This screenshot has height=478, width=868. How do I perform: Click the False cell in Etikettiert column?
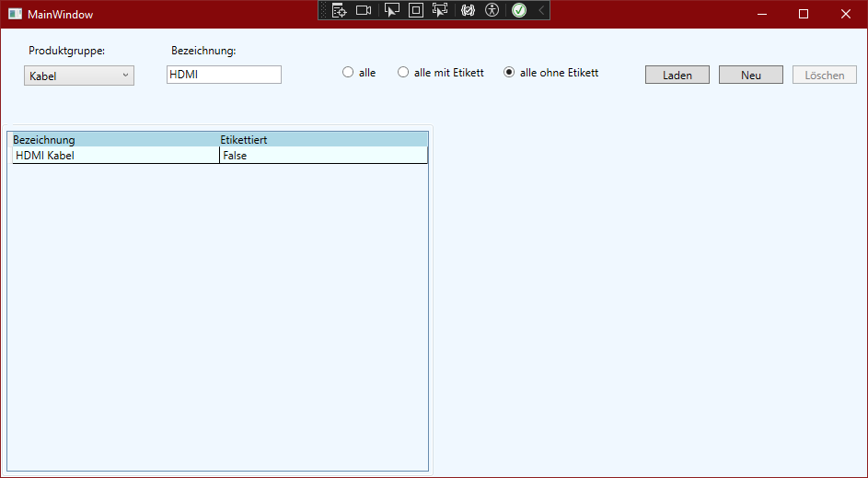click(323, 155)
